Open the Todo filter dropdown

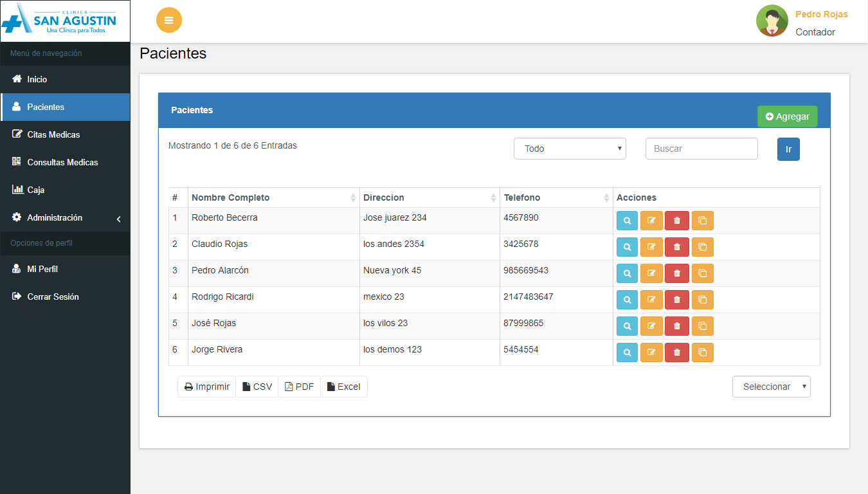570,149
